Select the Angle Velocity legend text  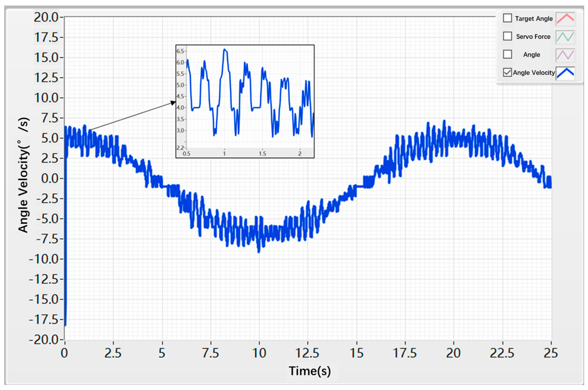(534, 73)
